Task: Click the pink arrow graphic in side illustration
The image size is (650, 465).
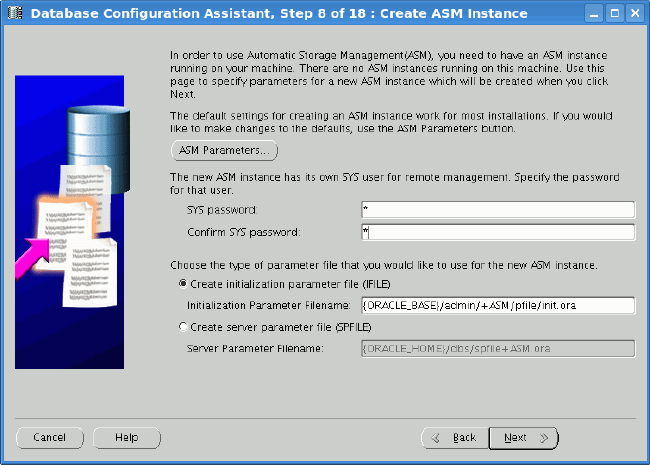Action: tap(32, 258)
